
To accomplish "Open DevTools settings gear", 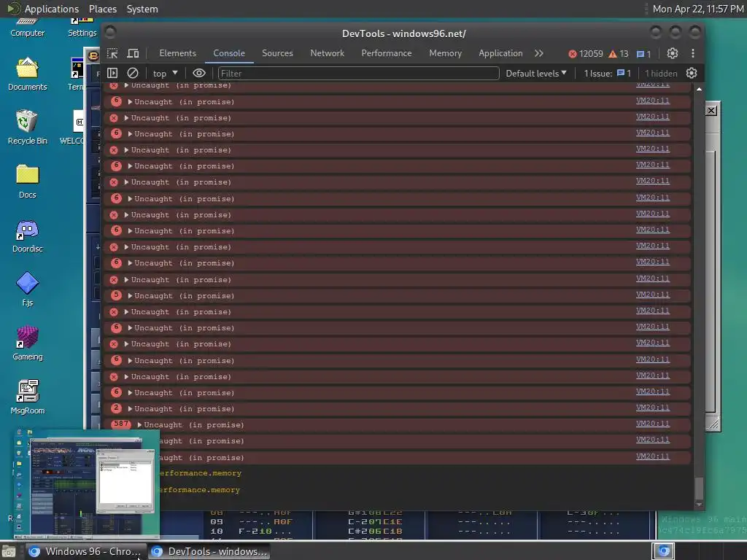I will point(672,53).
